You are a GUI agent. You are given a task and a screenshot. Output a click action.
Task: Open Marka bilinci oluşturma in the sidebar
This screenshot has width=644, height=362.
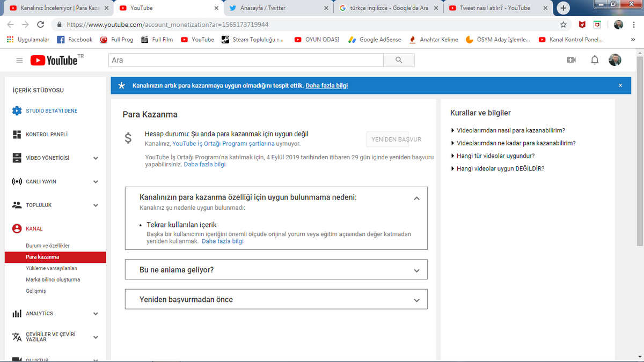point(53,279)
